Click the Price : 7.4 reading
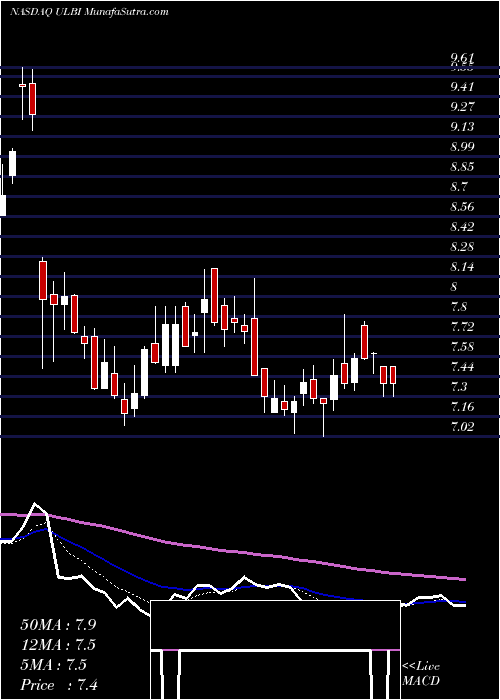 point(59,685)
